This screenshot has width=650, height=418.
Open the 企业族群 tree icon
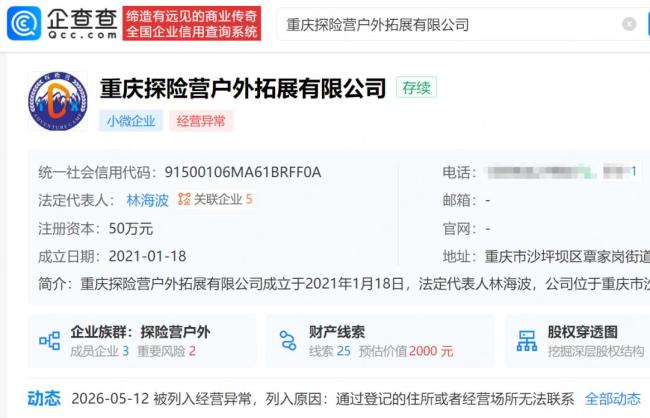tap(50, 341)
